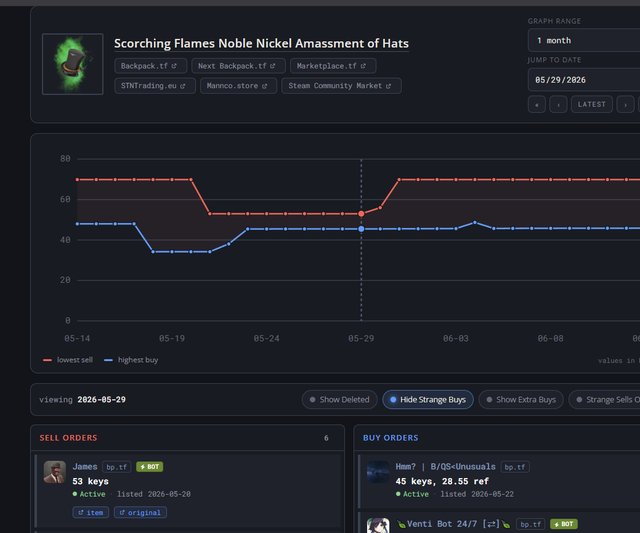Viewport: 640px width, 533px height.
Task: Toggle Show Extra Buys filter
Action: click(521, 400)
